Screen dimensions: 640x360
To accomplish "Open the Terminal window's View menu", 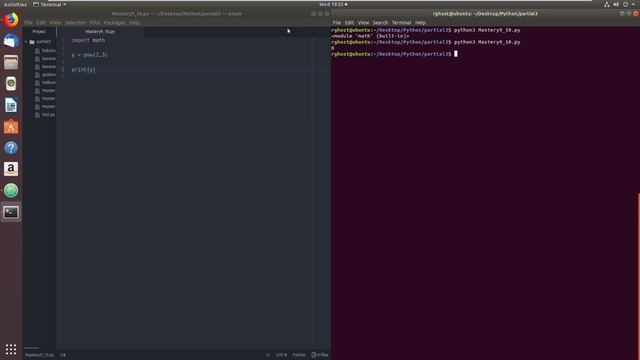I will click(363, 23).
